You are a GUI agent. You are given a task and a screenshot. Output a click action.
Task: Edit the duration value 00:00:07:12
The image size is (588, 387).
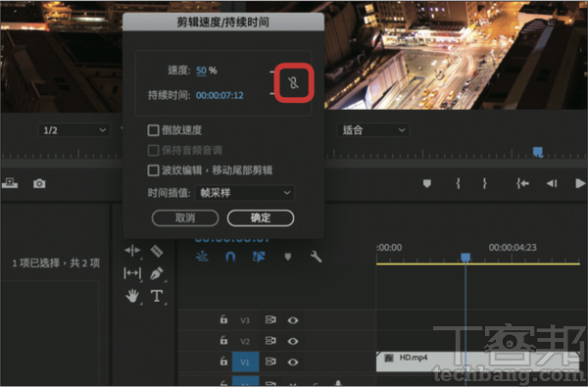tap(220, 95)
